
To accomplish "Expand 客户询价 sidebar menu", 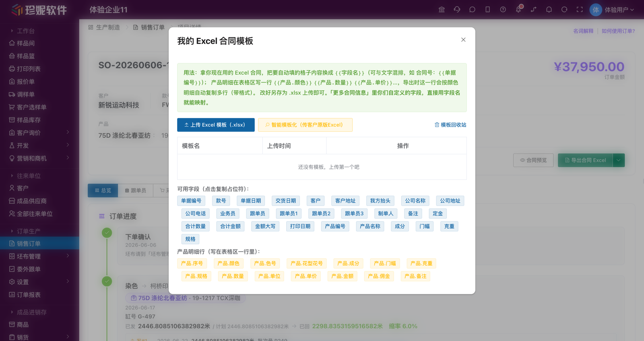I will (x=39, y=133).
